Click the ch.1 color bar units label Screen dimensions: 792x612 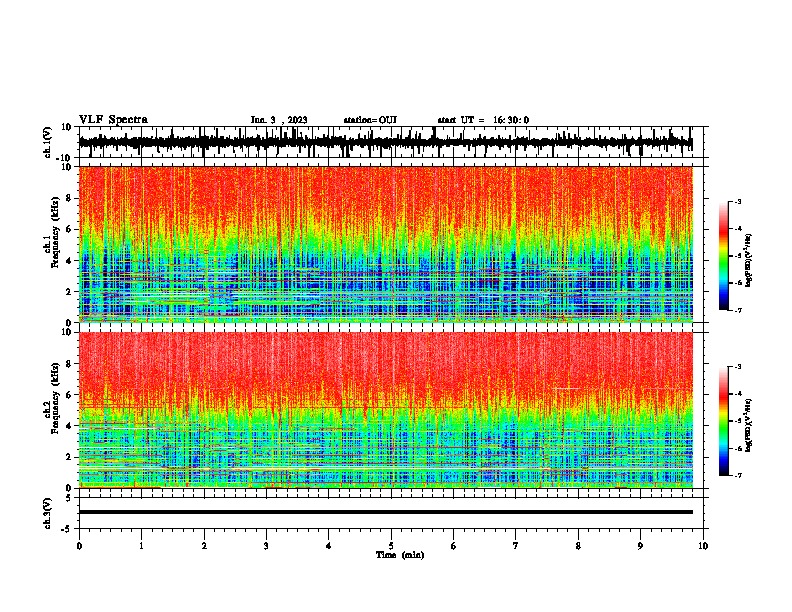coord(749,261)
